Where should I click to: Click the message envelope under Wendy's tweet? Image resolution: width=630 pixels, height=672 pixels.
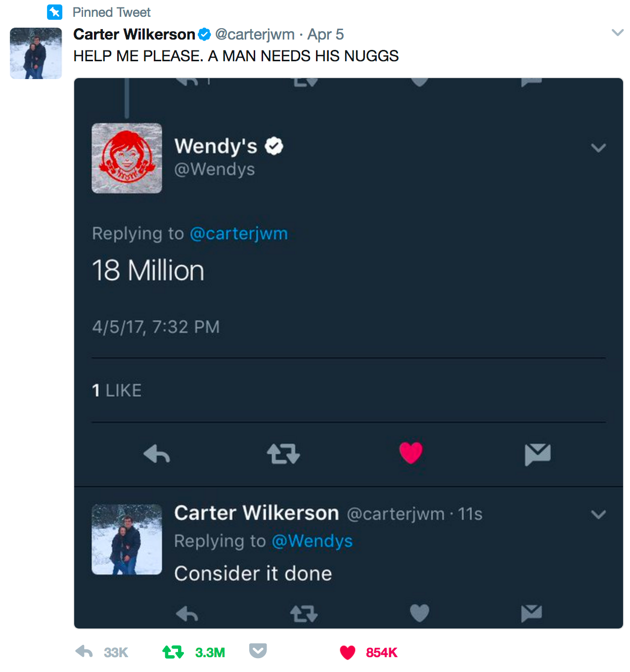pos(538,455)
